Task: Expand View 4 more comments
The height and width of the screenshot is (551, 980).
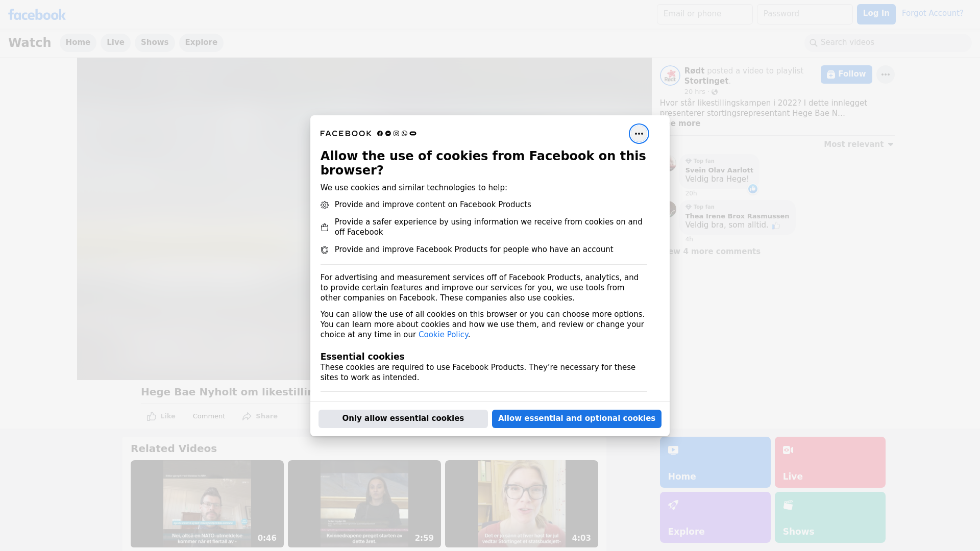Action: pos(715,252)
